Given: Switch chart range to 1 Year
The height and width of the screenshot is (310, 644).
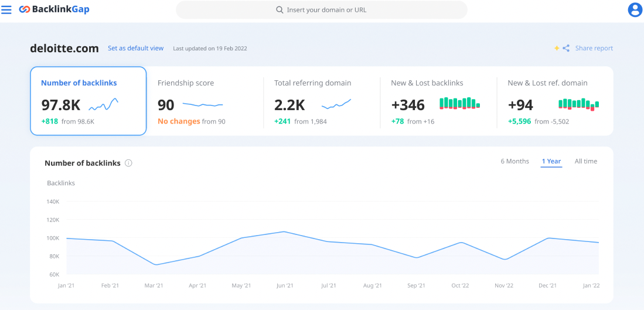Looking at the screenshot, I should coord(551,161).
